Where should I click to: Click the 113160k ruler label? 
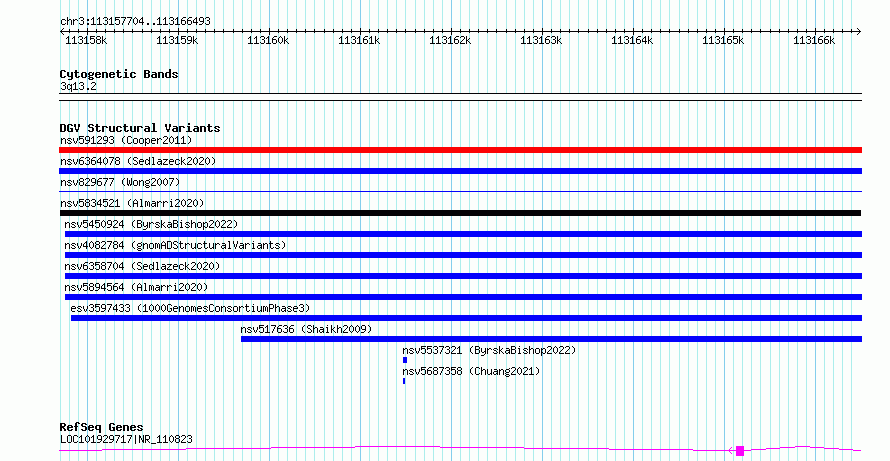click(268, 40)
